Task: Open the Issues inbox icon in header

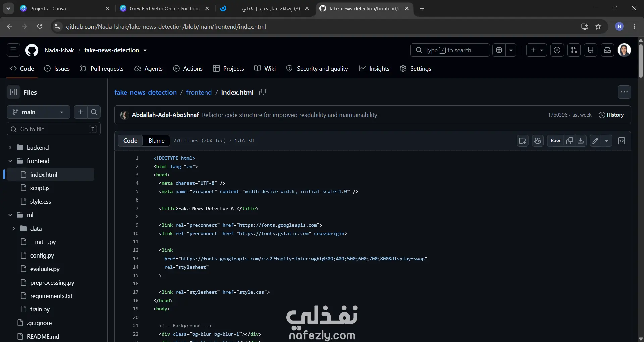Action: (557, 50)
